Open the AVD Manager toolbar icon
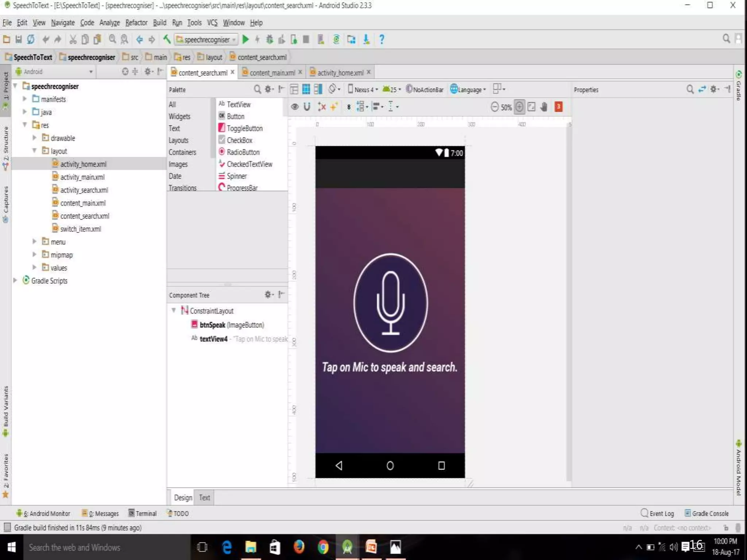 [321, 39]
